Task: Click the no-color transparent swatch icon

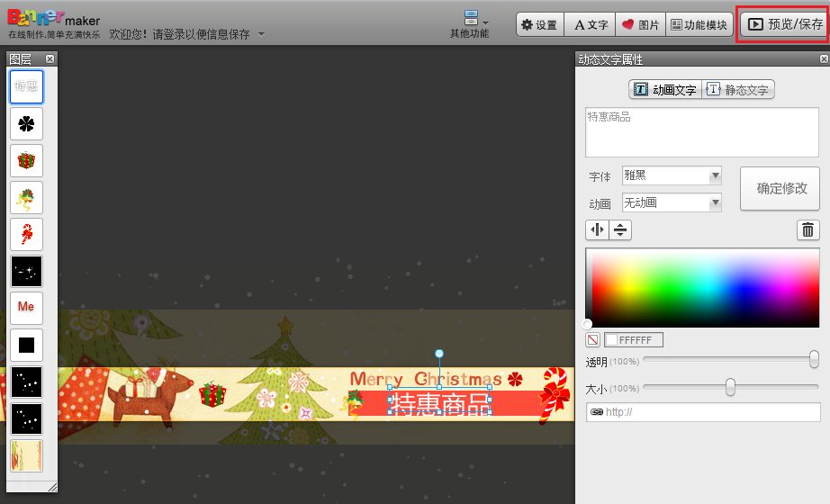Action: point(593,340)
